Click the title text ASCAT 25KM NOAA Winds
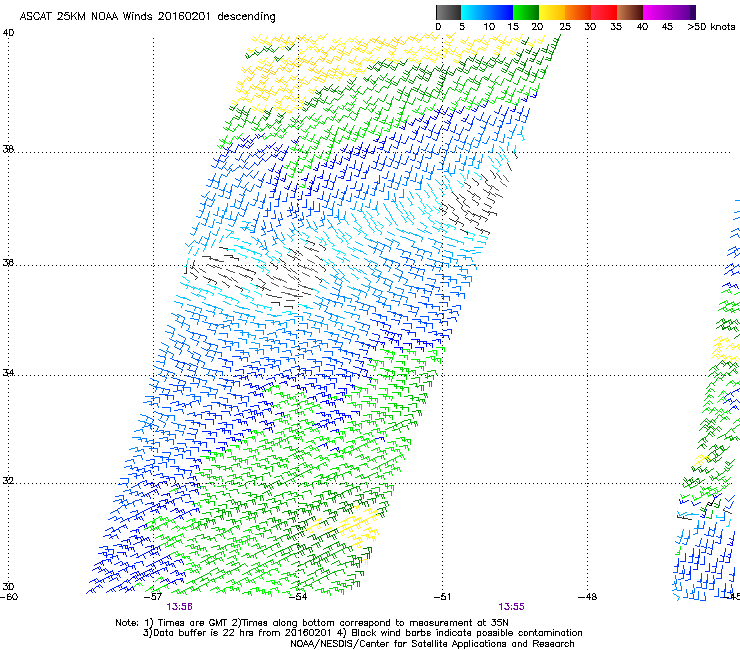Viewport: 740px width, 650px height. [86, 16]
